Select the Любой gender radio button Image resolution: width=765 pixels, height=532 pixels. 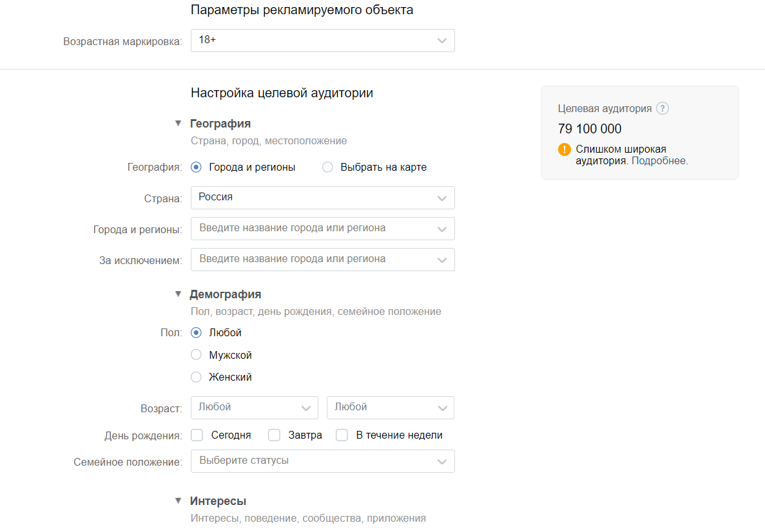coord(197,333)
